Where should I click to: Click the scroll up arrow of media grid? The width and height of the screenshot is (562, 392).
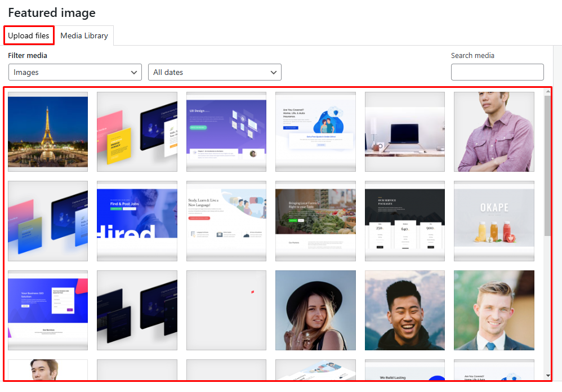click(x=548, y=92)
